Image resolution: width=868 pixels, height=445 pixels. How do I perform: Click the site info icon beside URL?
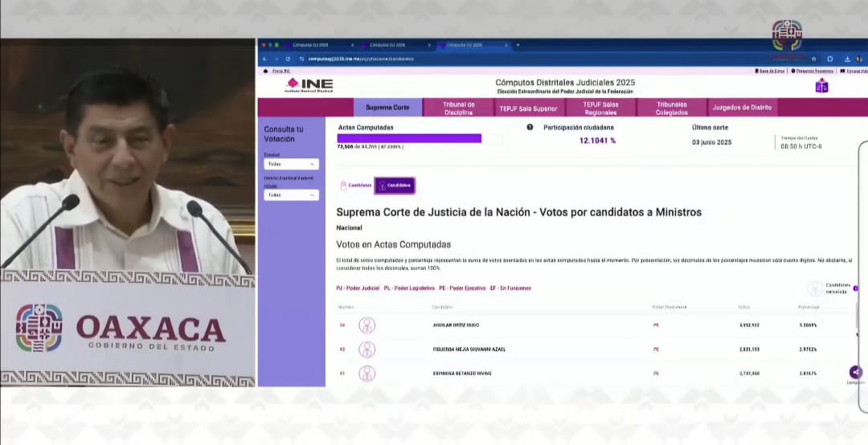[x=301, y=59]
